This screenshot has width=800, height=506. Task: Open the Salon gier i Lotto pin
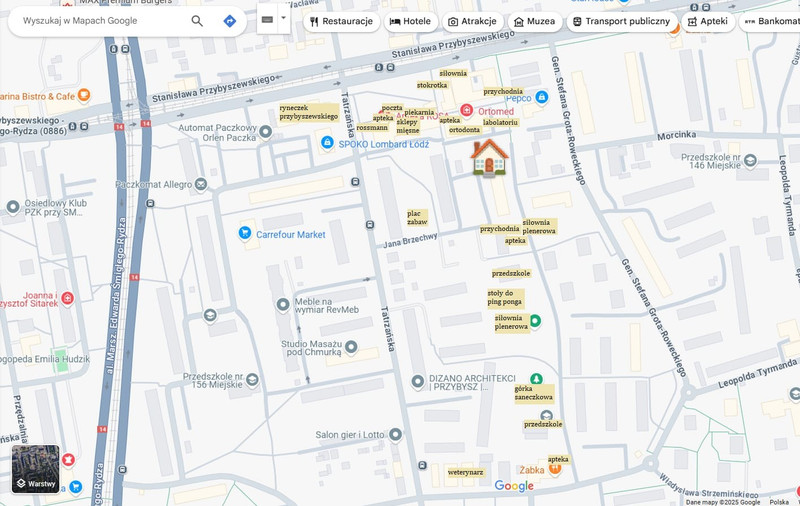(x=396, y=434)
